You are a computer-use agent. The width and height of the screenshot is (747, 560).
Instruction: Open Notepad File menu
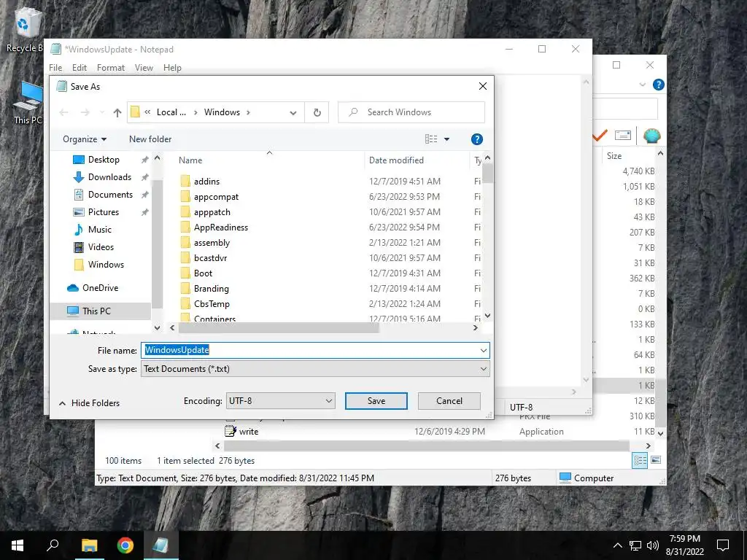tap(55, 68)
